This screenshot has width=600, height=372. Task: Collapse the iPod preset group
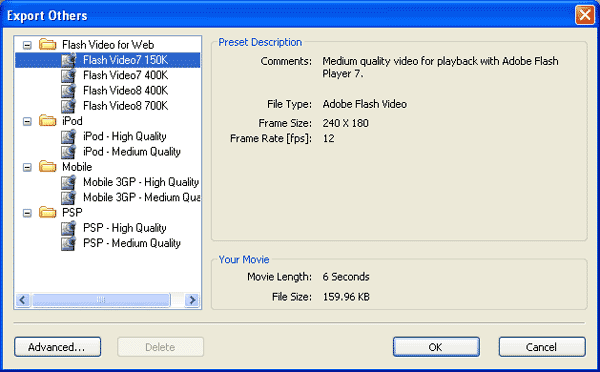pyautogui.click(x=27, y=122)
